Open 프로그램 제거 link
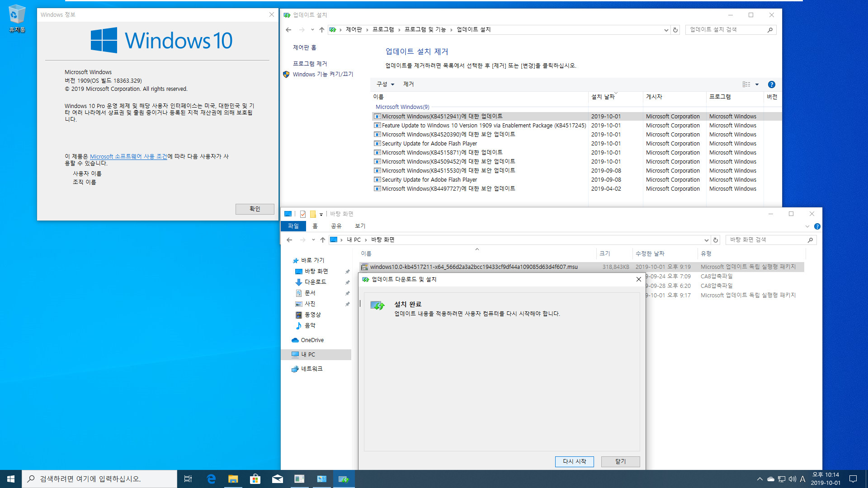 310,64
